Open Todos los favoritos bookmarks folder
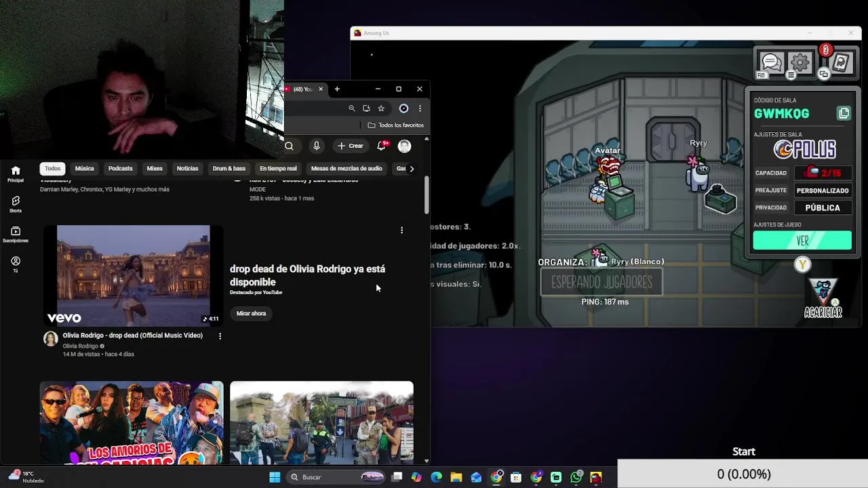The image size is (868, 488). coord(396,125)
